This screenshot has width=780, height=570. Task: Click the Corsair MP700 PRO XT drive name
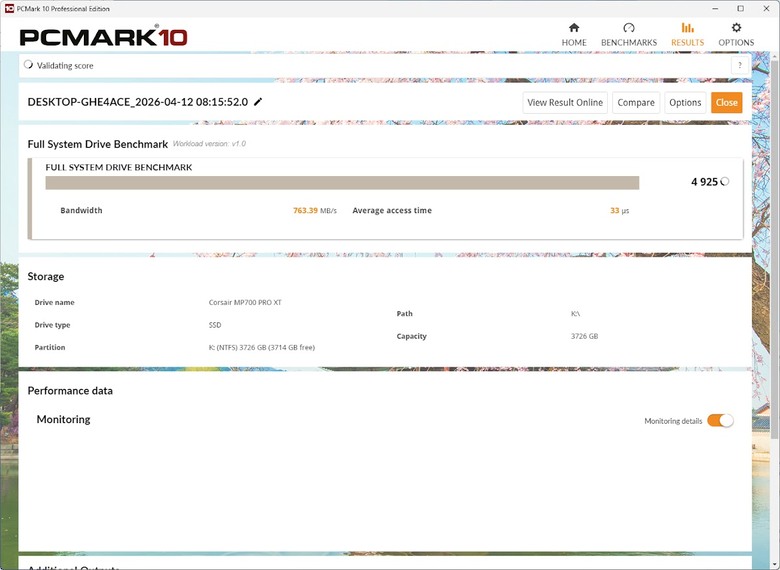(x=245, y=302)
